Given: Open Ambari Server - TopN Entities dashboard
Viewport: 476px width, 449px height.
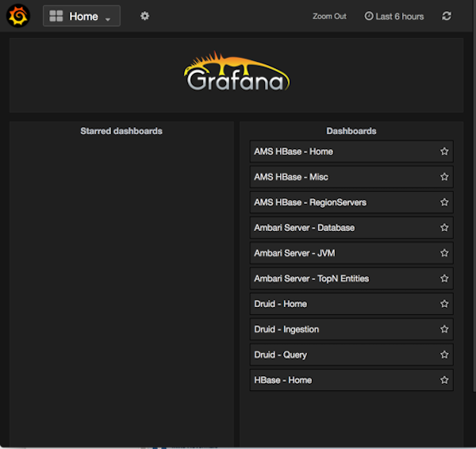Looking at the screenshot, I should 311,278.
